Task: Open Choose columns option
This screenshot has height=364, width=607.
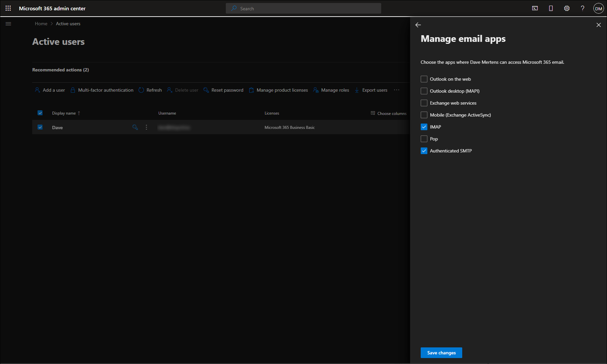Action: pos(389,113)
